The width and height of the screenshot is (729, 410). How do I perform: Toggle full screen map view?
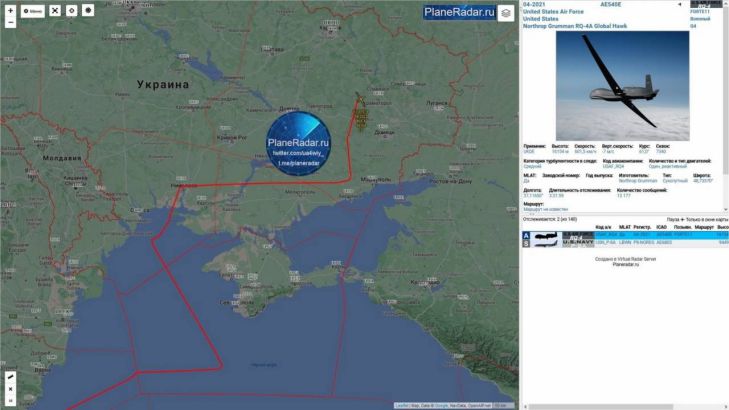point(55,11)
